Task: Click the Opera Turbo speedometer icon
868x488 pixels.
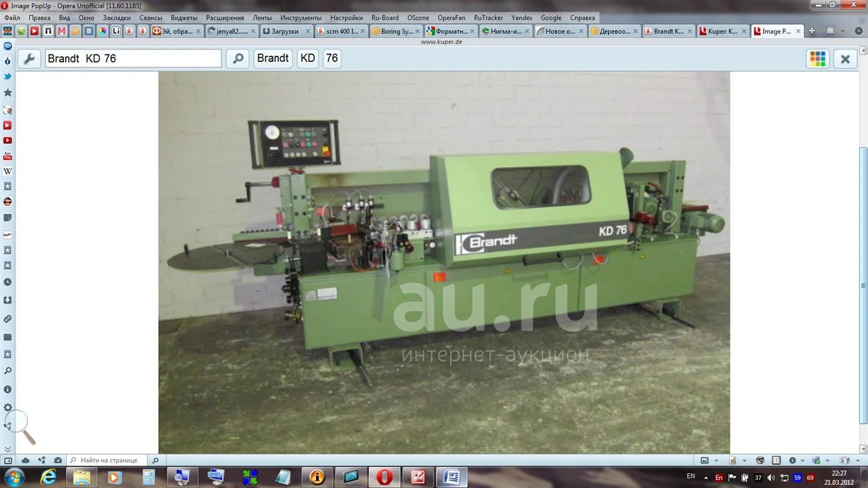Action: [x=58, y=460]
